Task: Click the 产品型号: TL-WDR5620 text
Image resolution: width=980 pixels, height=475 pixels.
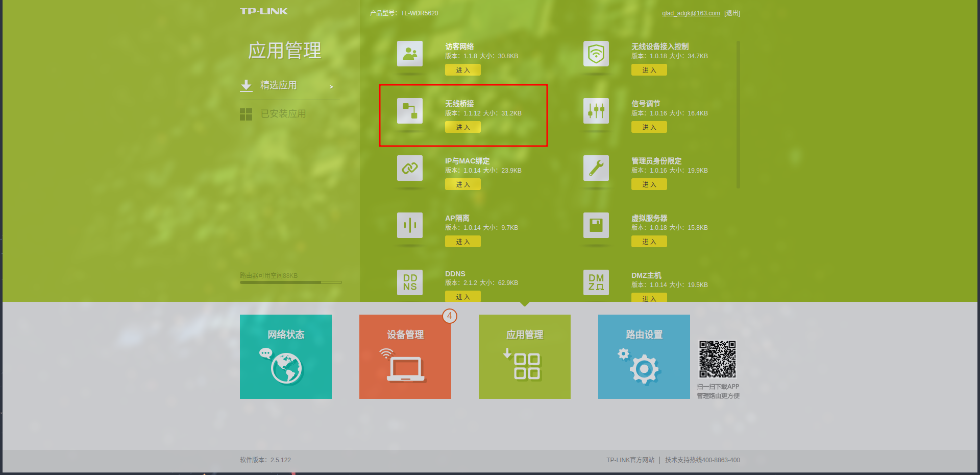Action: tap(404, 13)
